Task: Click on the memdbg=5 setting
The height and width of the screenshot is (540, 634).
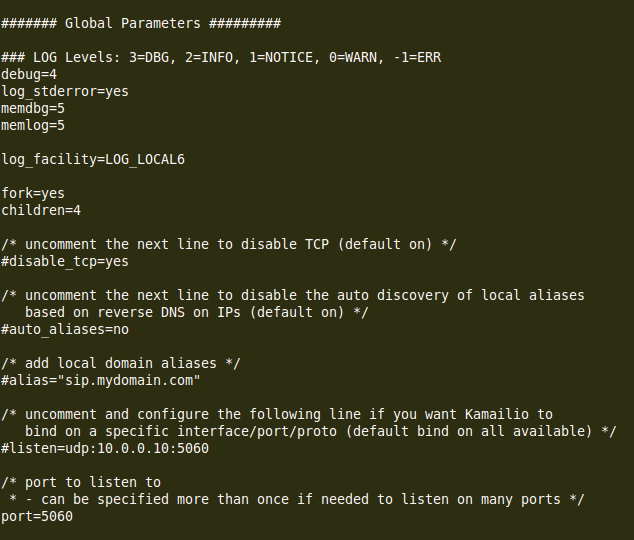Action: [33, 108]
